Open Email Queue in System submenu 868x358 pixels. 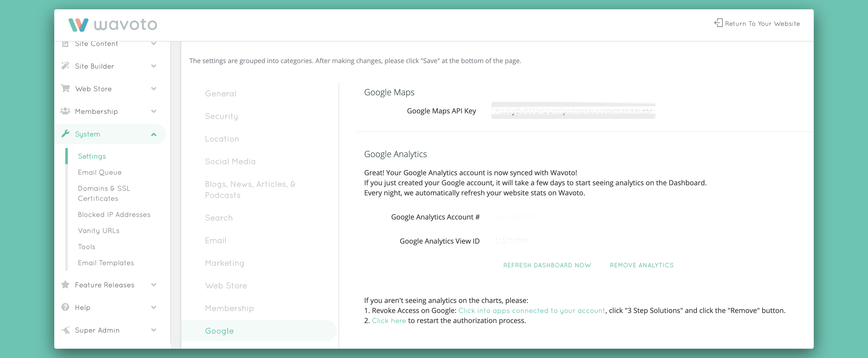pyautogui.click(x=100, y=172)
